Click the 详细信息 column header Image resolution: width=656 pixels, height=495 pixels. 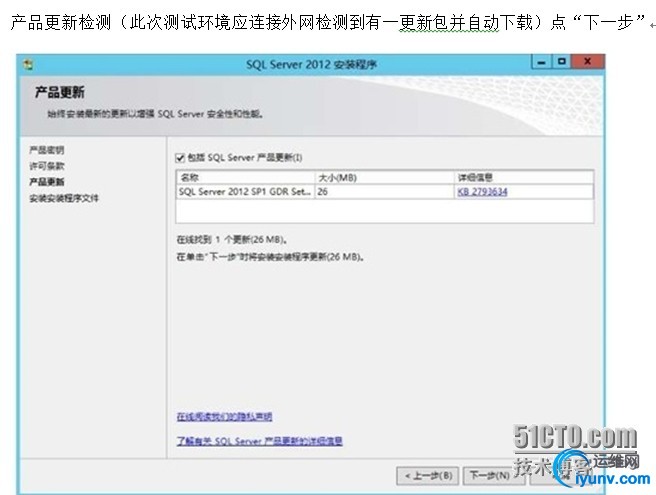coord(524,177)
